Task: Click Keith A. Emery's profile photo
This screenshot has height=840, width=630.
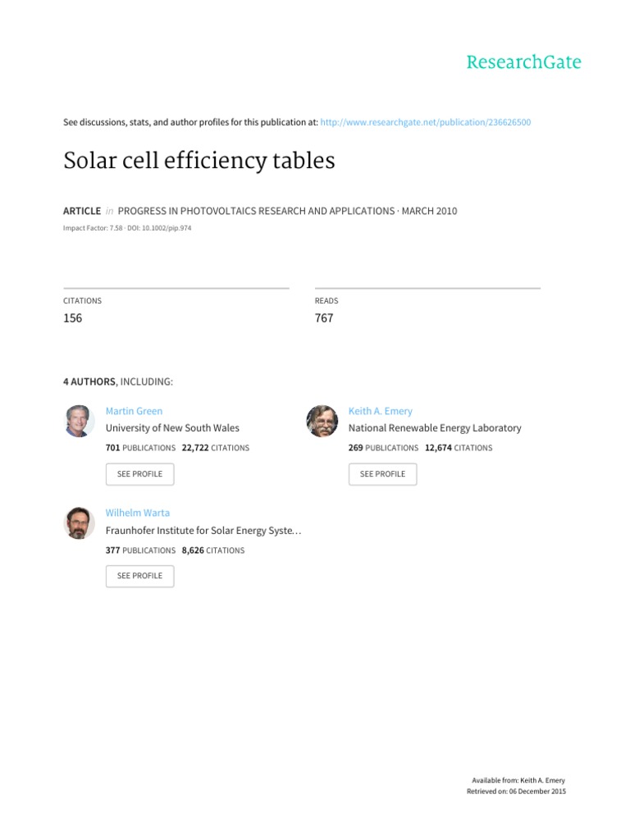Action: click(322, 422)
